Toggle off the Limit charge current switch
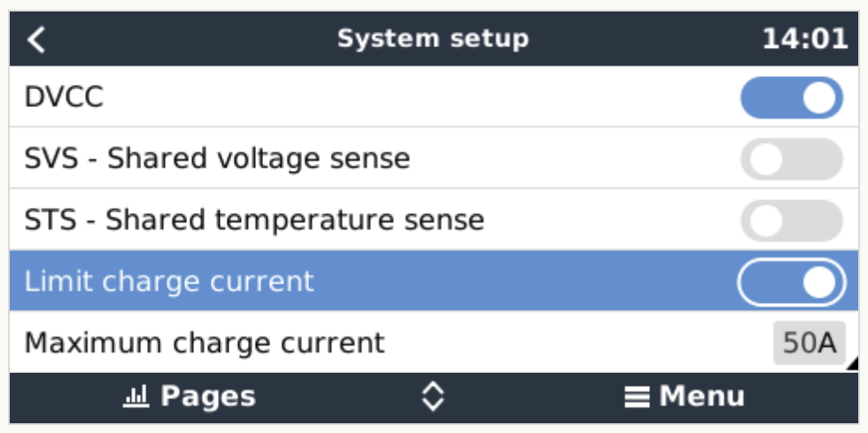This screenshot has width=868, height=433. (x=792, y=282)
